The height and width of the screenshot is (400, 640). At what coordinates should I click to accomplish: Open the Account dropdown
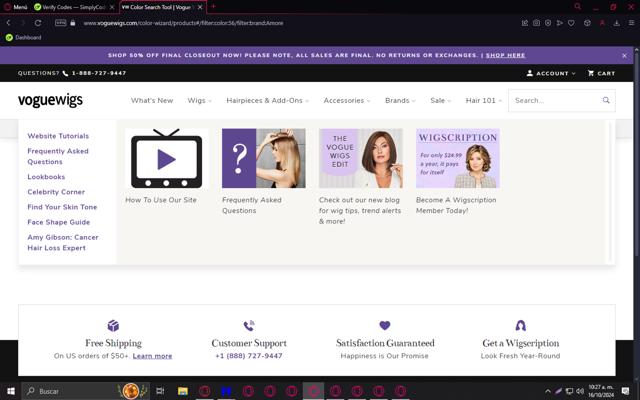click(x=551, y=73)
